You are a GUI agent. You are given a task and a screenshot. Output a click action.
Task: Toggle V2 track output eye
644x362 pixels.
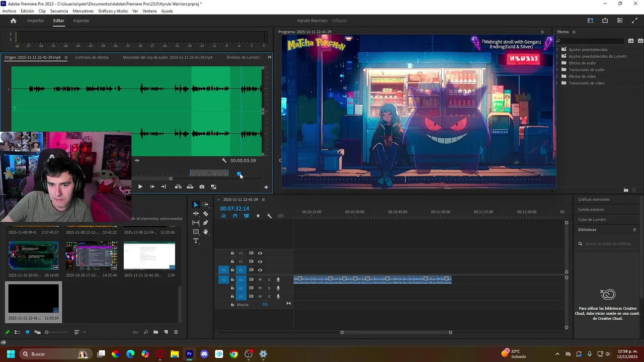click(x=260, y=262)
